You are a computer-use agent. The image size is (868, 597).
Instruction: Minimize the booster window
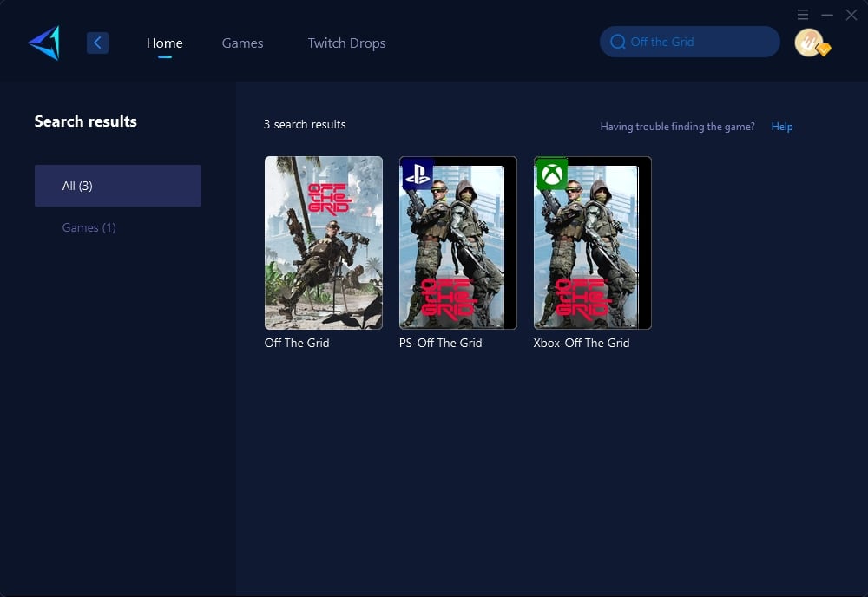point(827,15)
